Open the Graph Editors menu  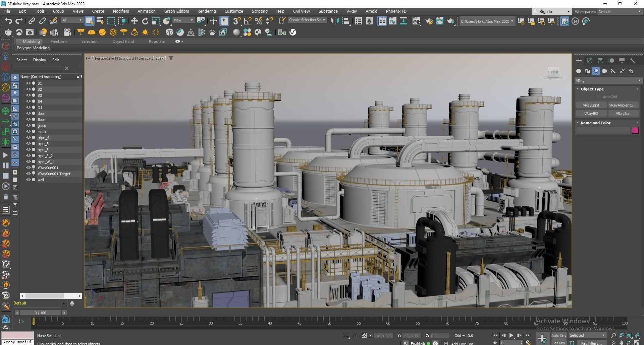(x=176, y=11)
